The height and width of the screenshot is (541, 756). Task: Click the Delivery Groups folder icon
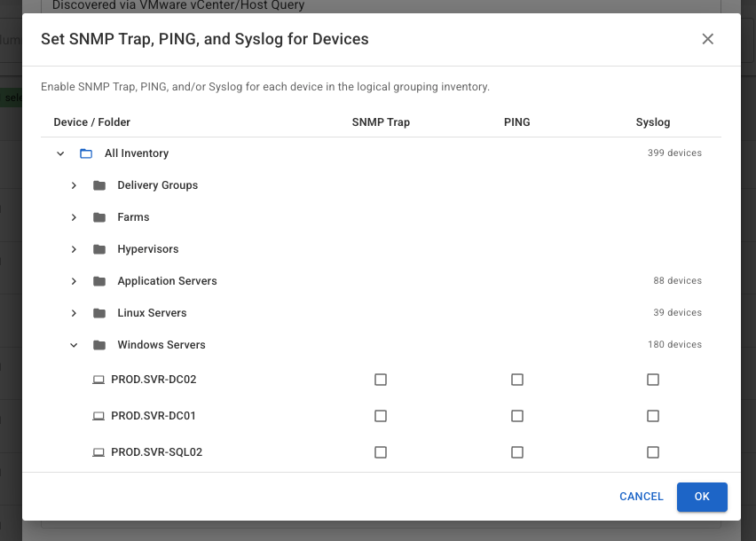click(x=99, y=185)
